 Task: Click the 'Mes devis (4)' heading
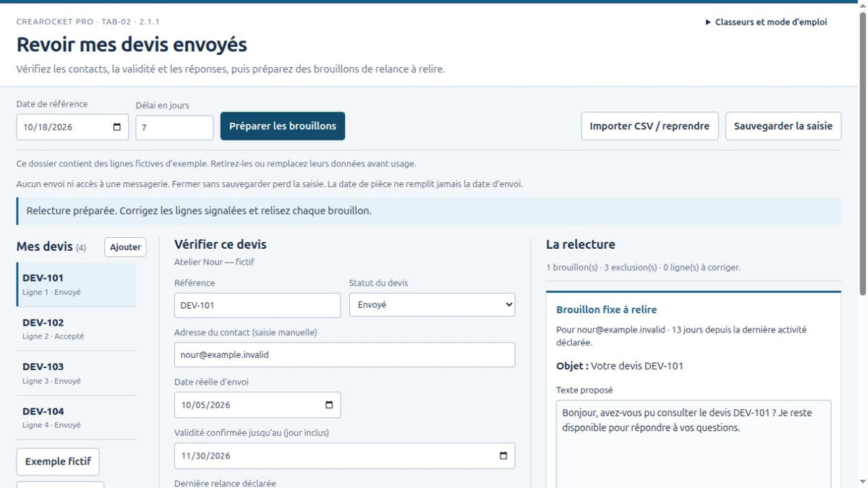pyautogui.click(x=51, y=247)
